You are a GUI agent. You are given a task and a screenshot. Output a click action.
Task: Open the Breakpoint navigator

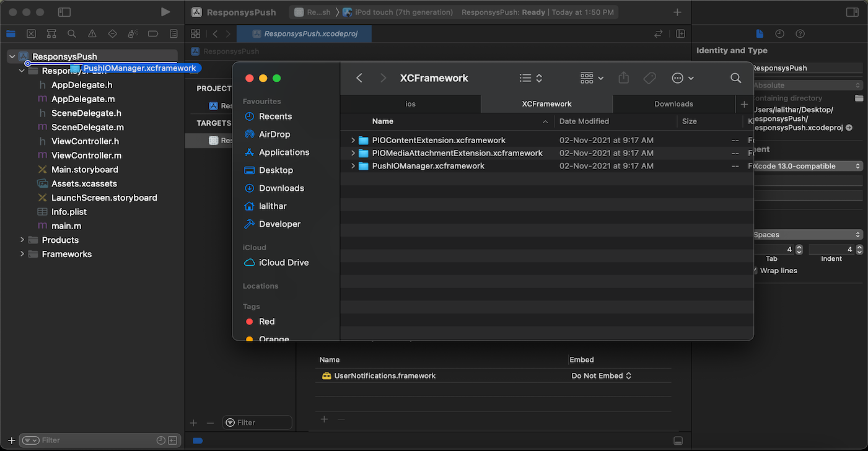click(153, 33)
